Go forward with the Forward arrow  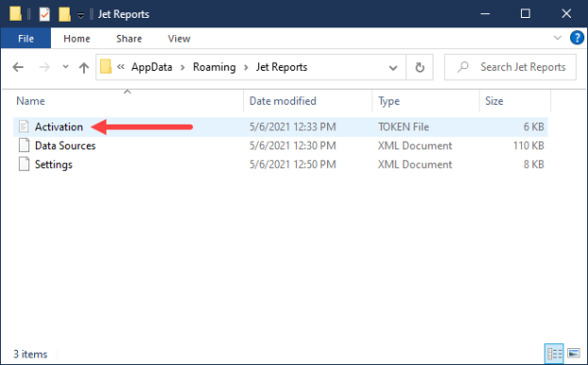point(44,67)
